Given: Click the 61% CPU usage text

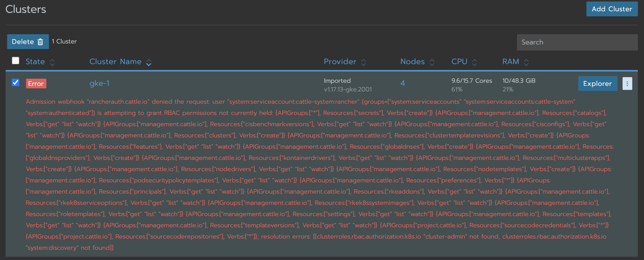Looking at the screenshot, I should tap(457, 89).
